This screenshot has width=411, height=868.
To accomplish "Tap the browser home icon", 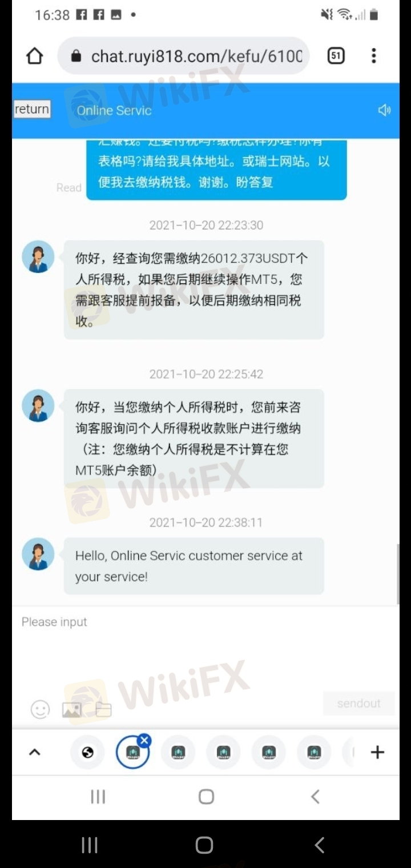I will tap(35, 55).
